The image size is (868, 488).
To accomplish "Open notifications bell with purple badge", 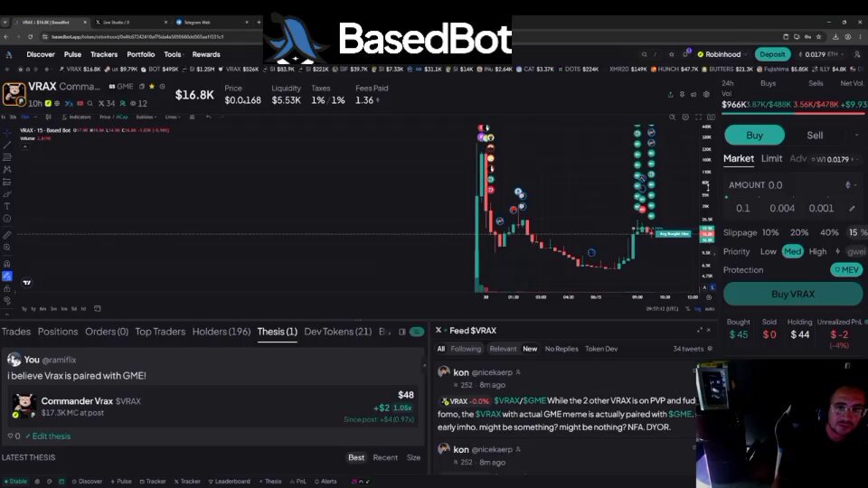I will point(686,53).
